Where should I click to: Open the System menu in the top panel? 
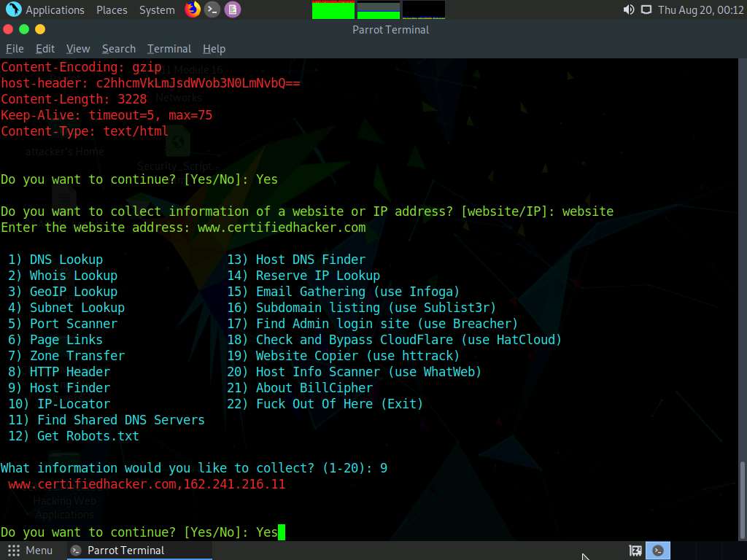(x=157, y=10)
